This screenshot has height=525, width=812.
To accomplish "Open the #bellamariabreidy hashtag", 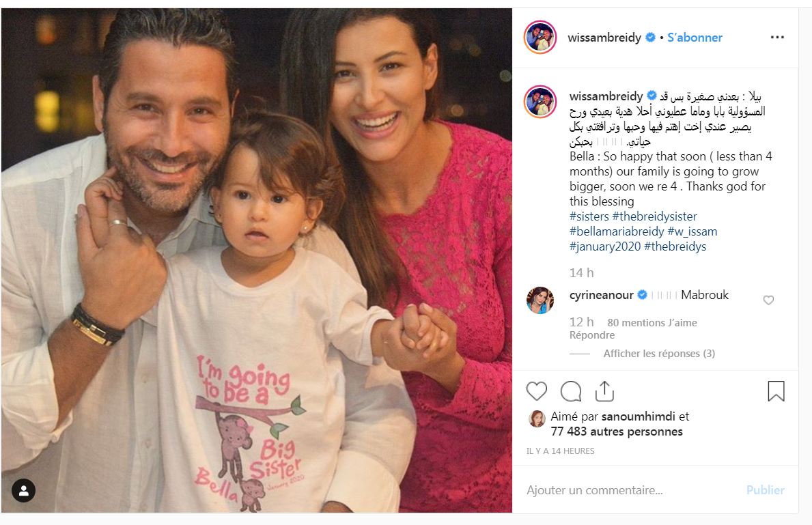I will (617, 231).
